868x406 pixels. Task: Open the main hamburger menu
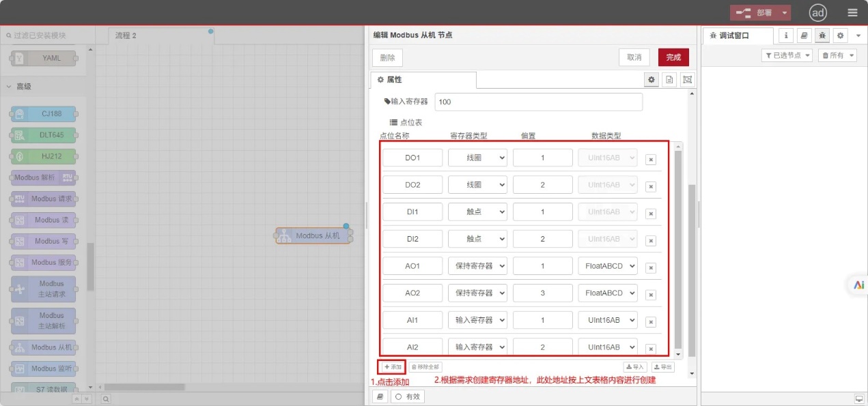(851, 12)
